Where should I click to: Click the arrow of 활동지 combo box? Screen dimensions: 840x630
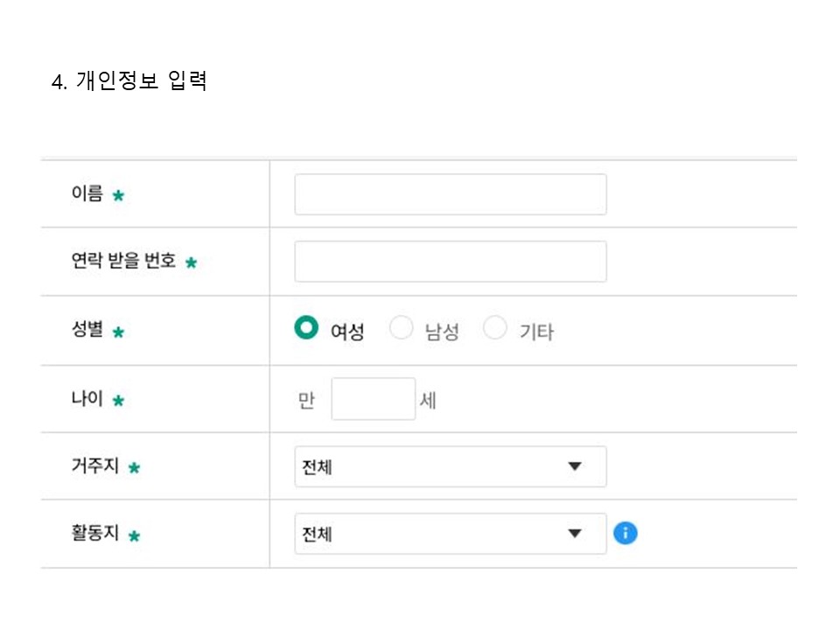pos(574,534)
